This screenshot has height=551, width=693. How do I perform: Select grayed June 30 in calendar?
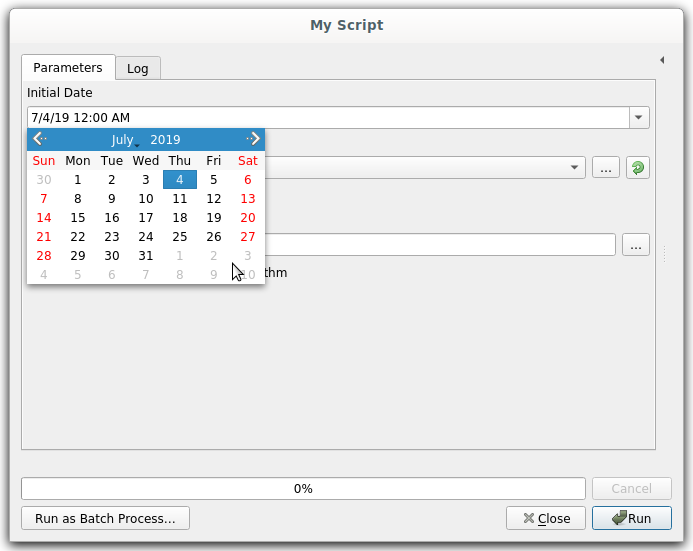coord(44,179)
